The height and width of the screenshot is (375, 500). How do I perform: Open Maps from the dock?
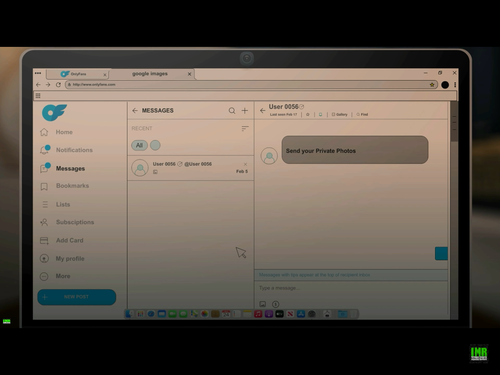point(194,314)
